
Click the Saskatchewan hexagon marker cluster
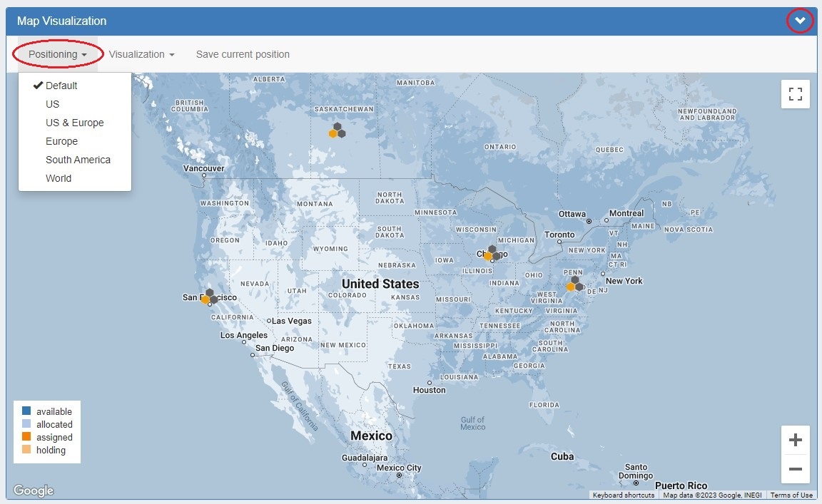[x=337, y=131]
